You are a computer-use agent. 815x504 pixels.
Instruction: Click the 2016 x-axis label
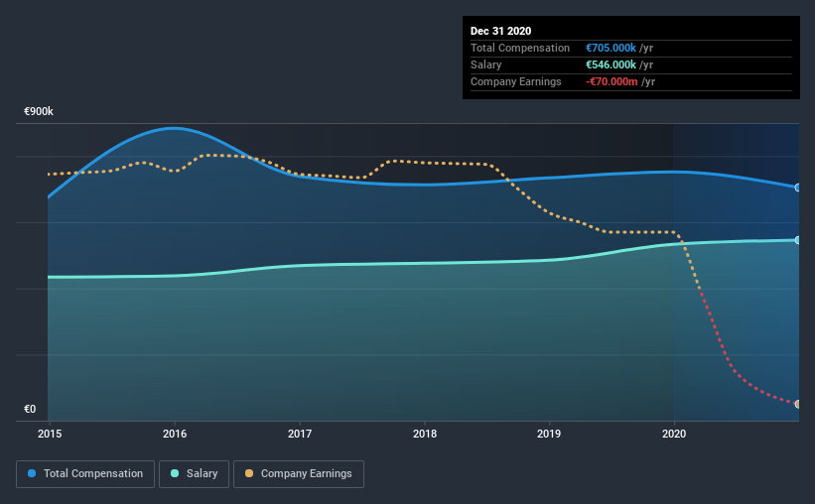[175, 434]
